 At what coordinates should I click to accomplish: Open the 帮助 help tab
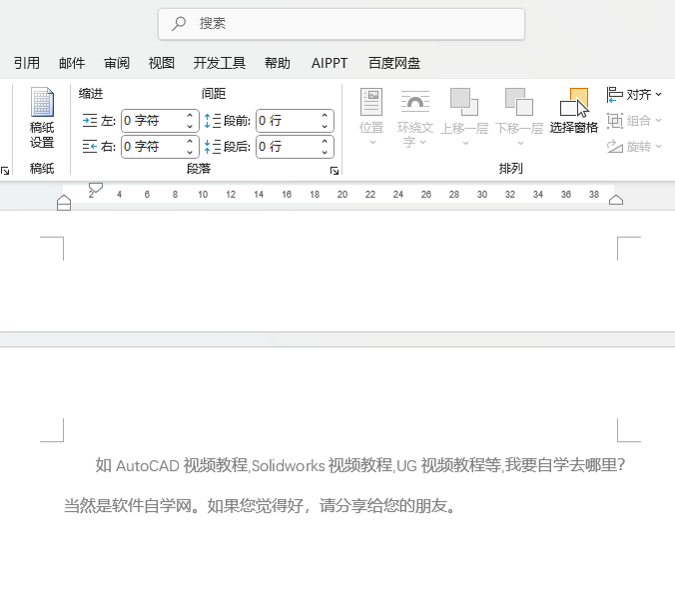[x=278, y=63]
